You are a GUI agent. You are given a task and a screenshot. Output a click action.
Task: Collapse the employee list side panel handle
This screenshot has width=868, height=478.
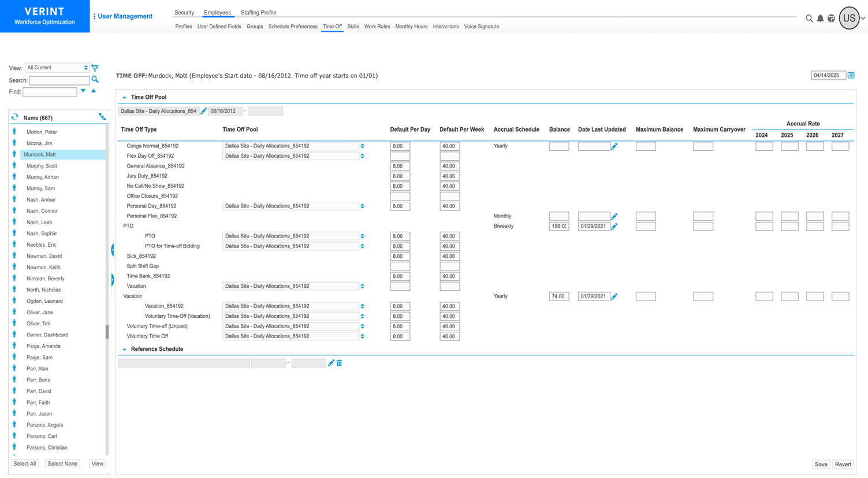tap(113, 250)
